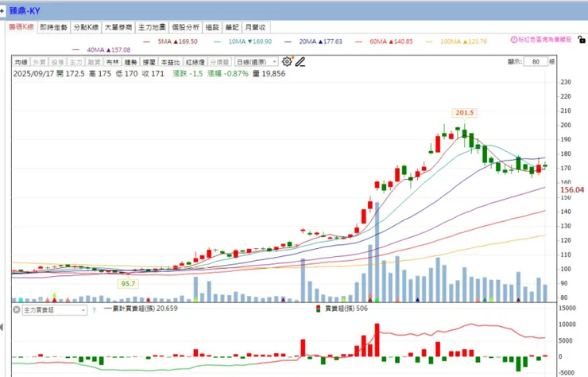588x377 pixels.
Task: Click the plus icon beside 臻鼎-KY title
Action: 2,11
